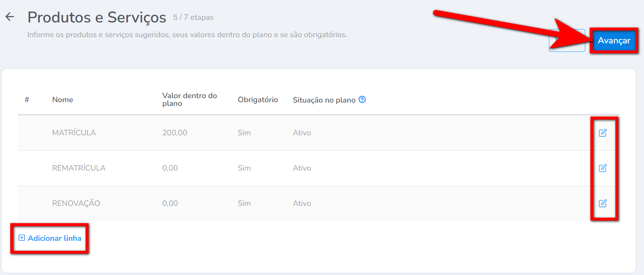Click the Nome column header
This screenshot has height=275, width=644.
point(62,100)
